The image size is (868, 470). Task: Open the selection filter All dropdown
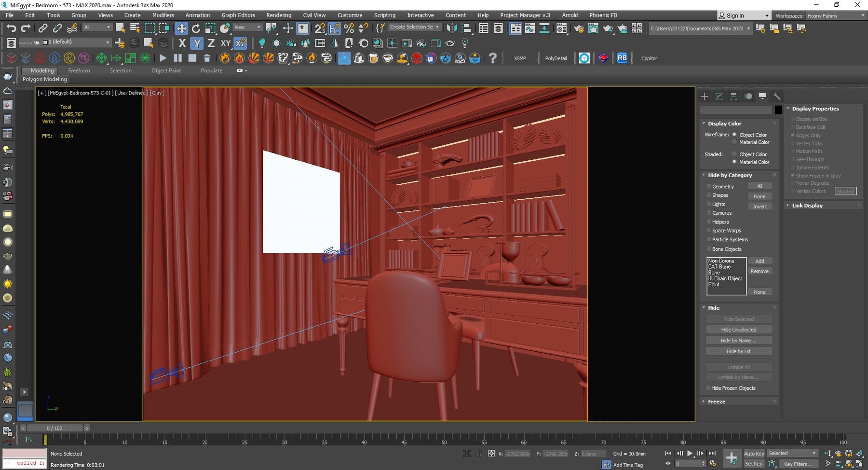point(96,27)
